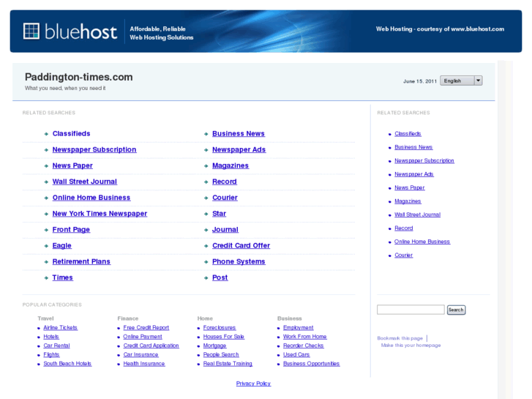Select Online Home Business in right sidebar
This screenshot has width=532, height=399.
[x=422, y=242]
